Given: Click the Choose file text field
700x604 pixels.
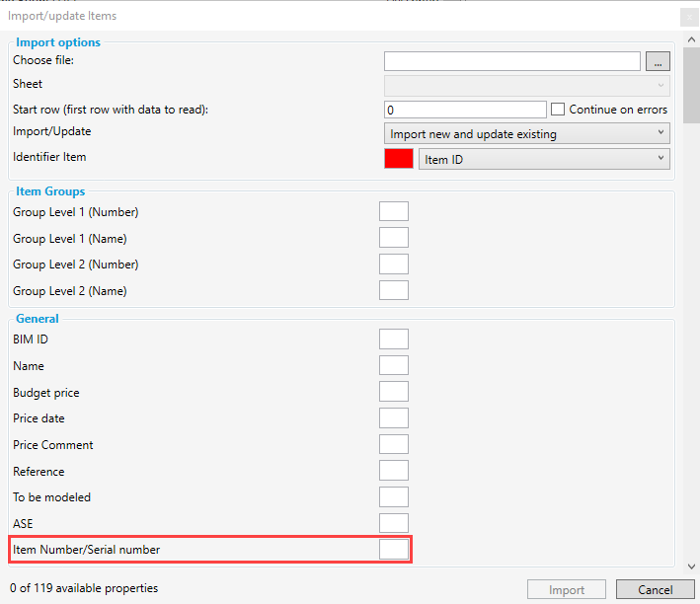Looking at the screenshot, I should tap(512, 61).
